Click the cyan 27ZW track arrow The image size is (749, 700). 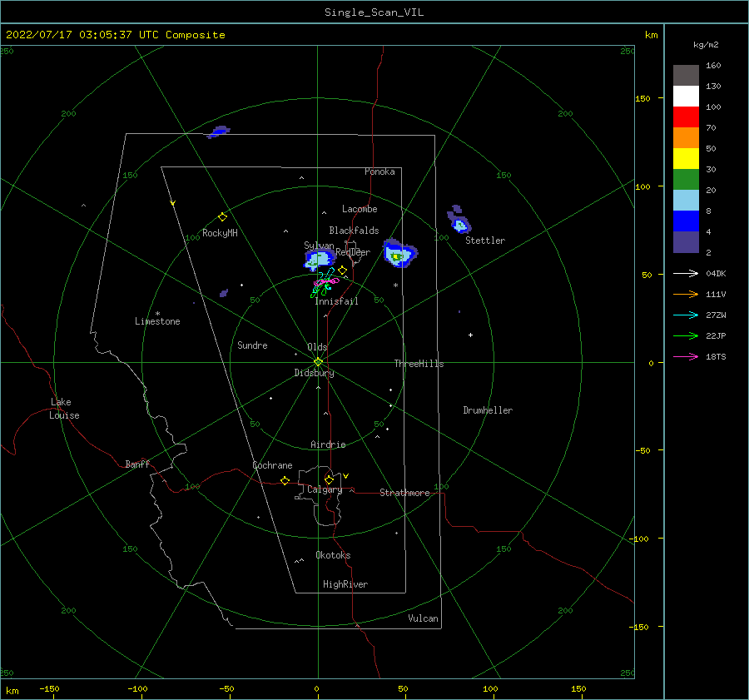686,315
